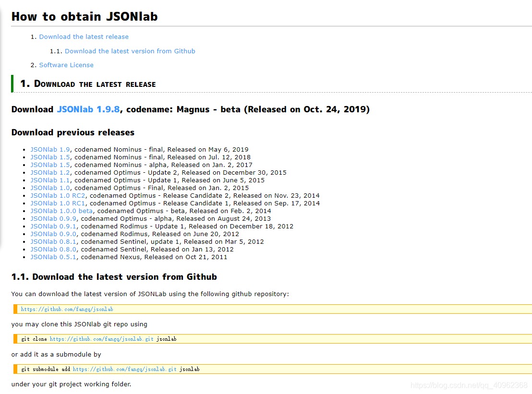
Task: Open the JSONlab 0.8.0 link
Action: pos(53,249)
